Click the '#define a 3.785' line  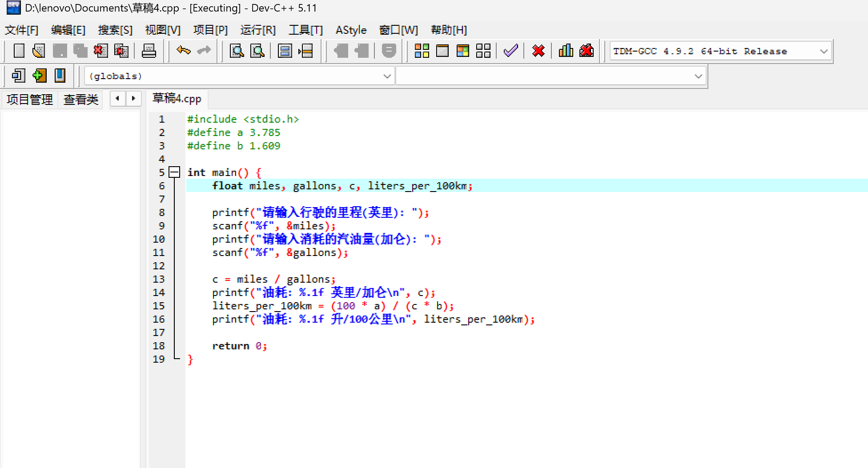click(234, 132)
